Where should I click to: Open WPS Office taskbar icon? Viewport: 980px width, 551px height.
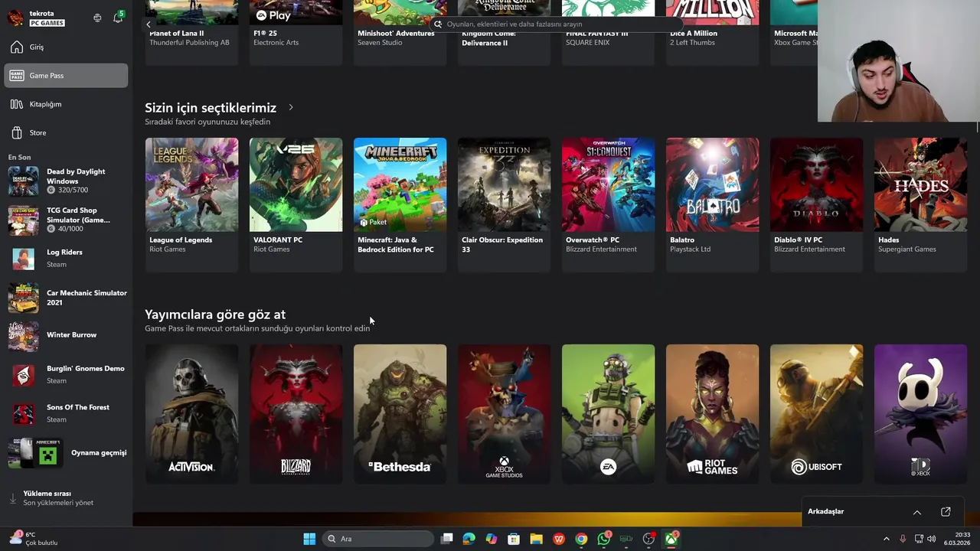point(559,539)
